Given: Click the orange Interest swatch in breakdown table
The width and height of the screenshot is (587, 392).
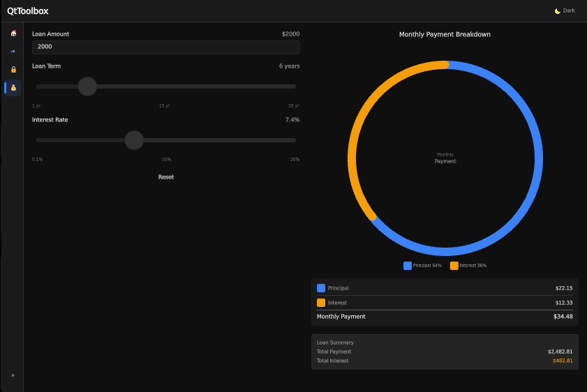Looking at the screenshot, I should [x=321, y=303].
